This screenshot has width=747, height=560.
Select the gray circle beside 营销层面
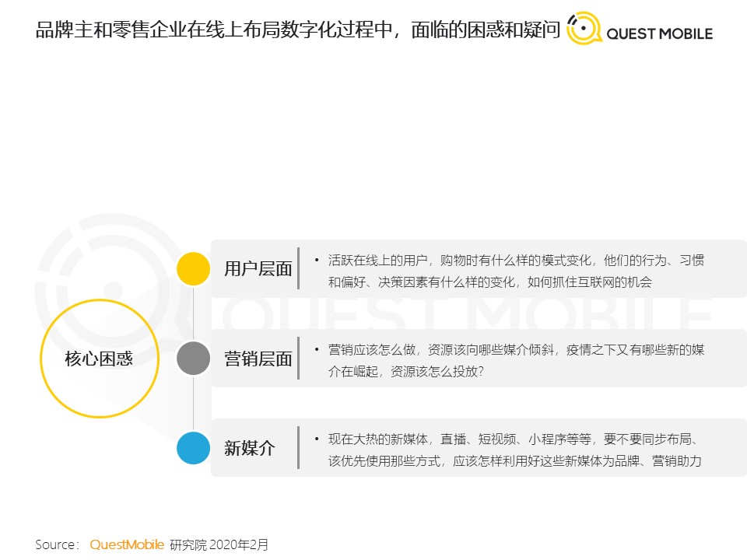pyautogui.click(x=193, y=359)
